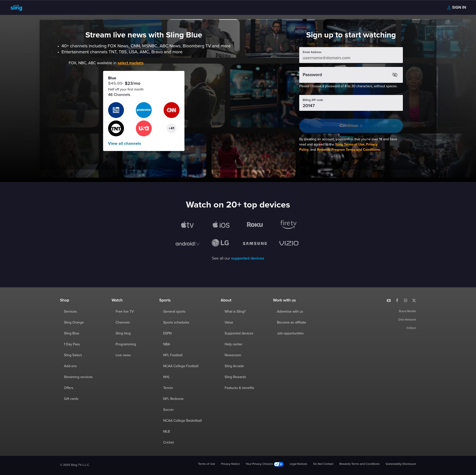The width and height of the screenshot is (476, 475).
Task: Open Gift cards footer link
Action: tap(71, 399)
